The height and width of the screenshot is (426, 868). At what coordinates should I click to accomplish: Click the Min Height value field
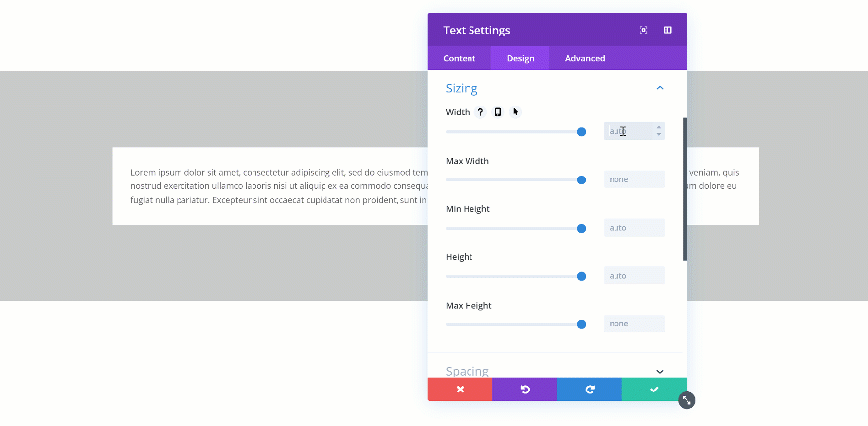coord(633,228)
